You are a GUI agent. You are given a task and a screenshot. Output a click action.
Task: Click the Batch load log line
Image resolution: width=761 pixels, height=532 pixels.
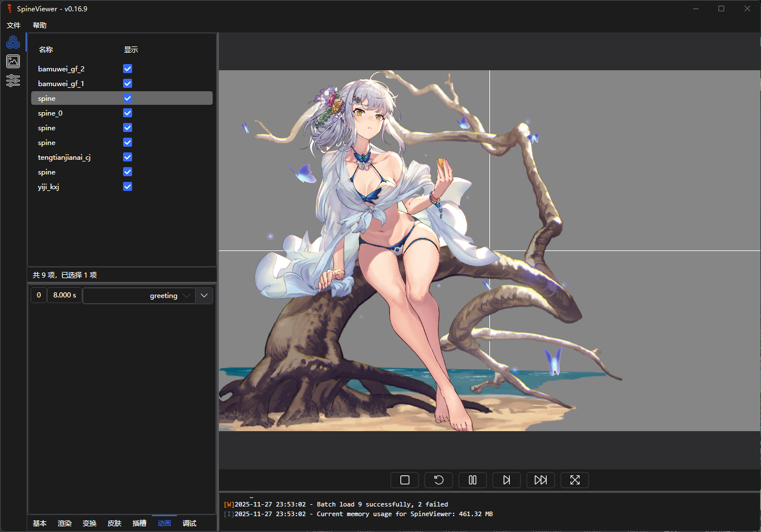[x=336, y=504]
